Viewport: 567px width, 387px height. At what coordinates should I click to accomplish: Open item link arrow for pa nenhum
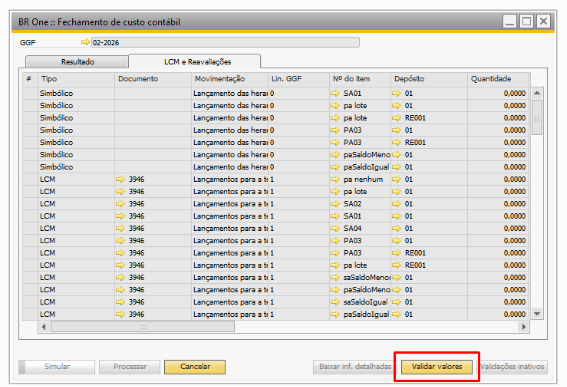coord(335,179)
